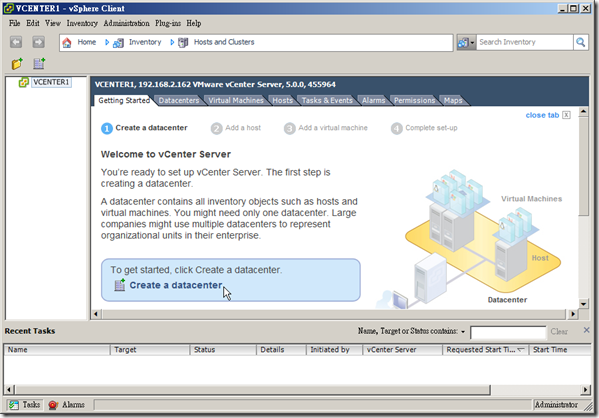Screen dimensions: 599x418
Task: Click Requested Start Time column sort arrow
Action: click(520, 350)
